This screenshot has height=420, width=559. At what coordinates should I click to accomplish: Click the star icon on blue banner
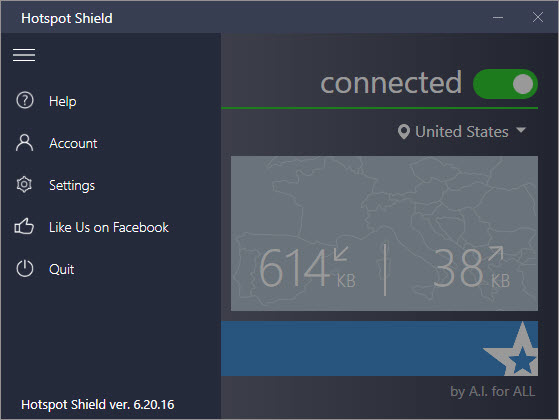click(514, 350)
